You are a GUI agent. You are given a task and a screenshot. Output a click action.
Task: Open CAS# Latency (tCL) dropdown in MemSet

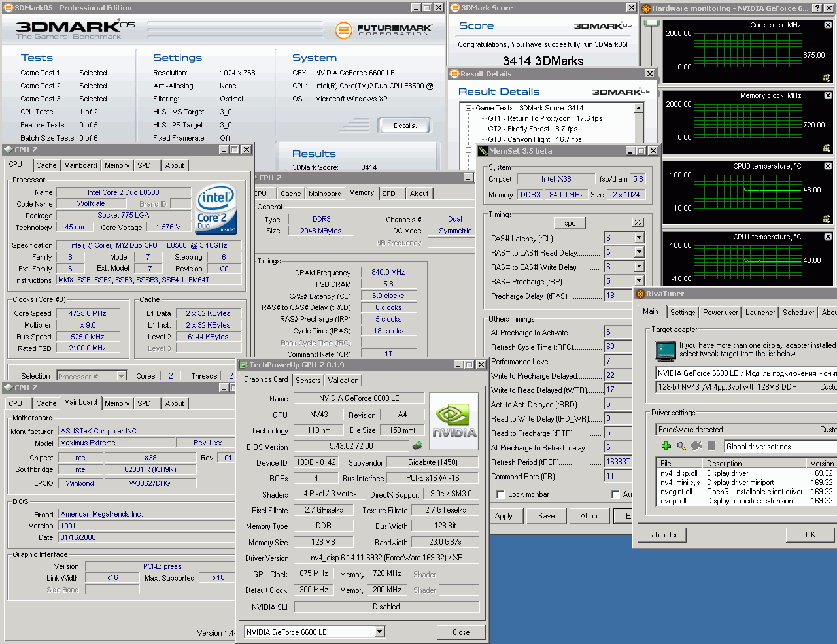pos(639,238)
